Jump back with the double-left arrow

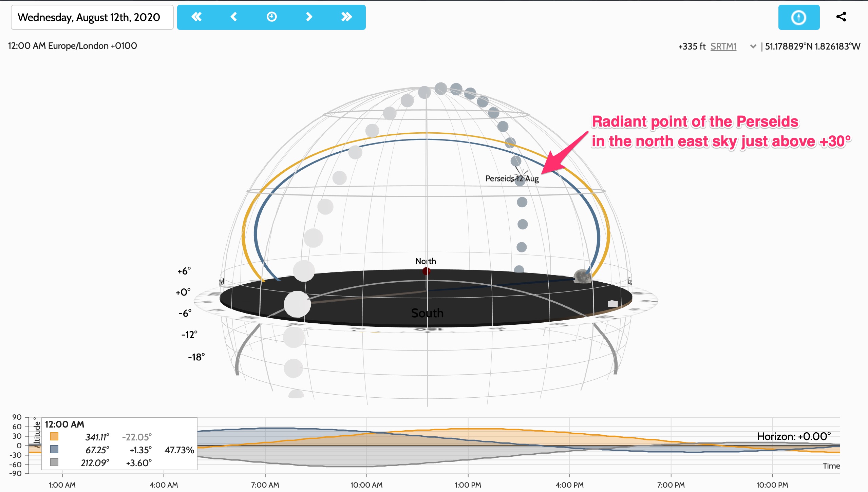pos(196,17)
